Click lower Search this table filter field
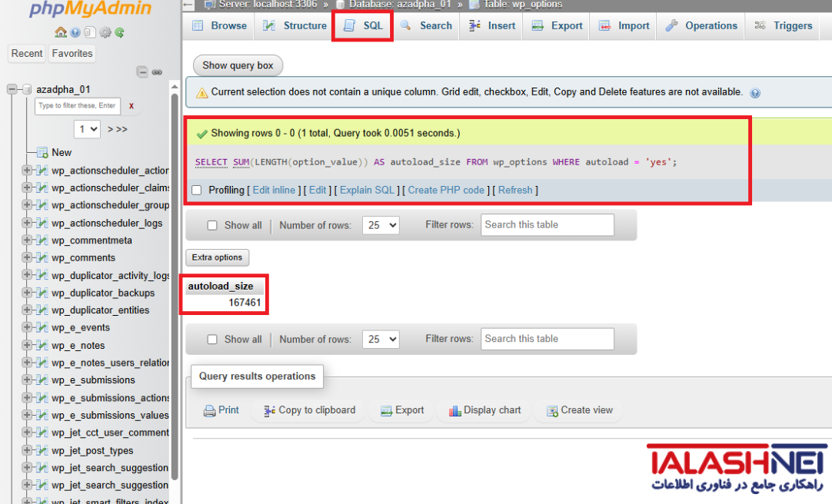This screenshot has height=504, width=832. (547, 339)
